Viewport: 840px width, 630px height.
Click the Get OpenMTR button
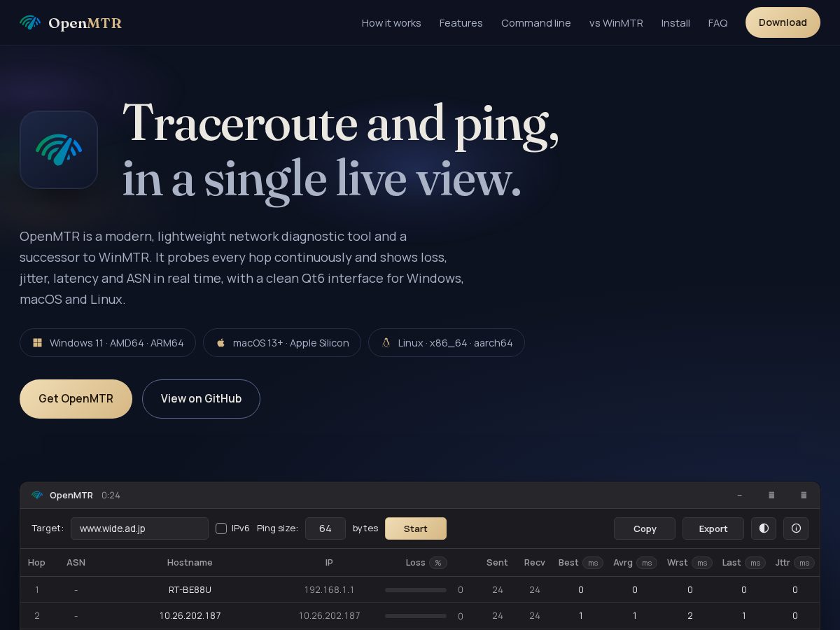[x=76, y=399]
